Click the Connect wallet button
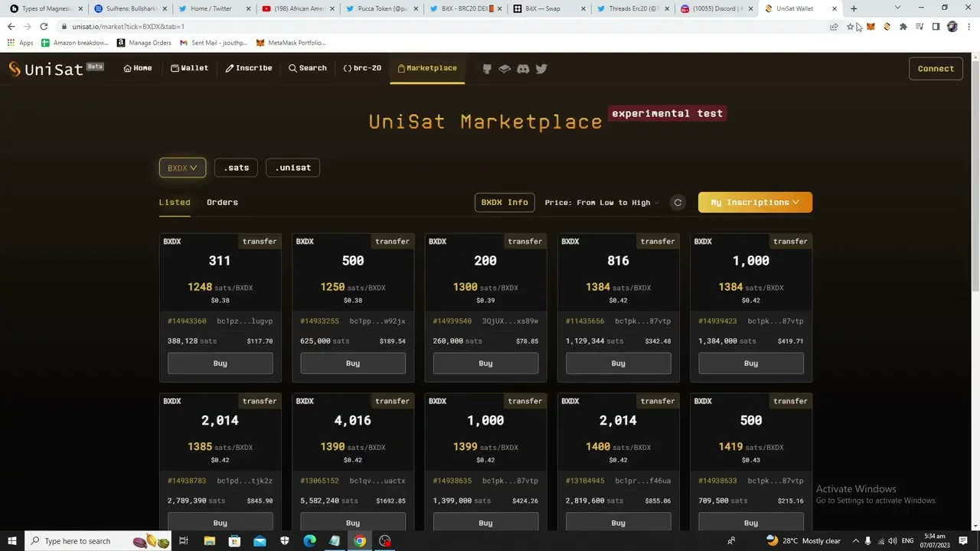 (936, 69)
